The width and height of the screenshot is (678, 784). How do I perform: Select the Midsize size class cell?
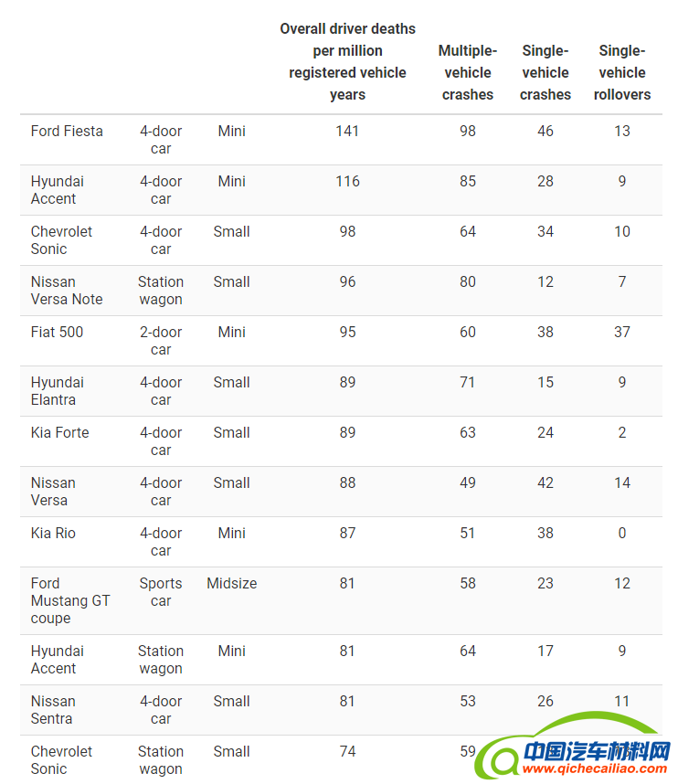pos(232,583)
